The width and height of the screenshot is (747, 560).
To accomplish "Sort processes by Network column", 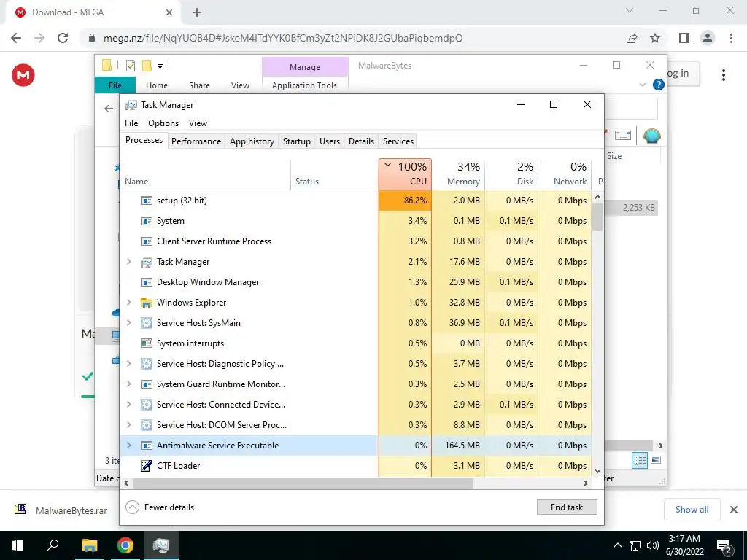I will point(565,174).
